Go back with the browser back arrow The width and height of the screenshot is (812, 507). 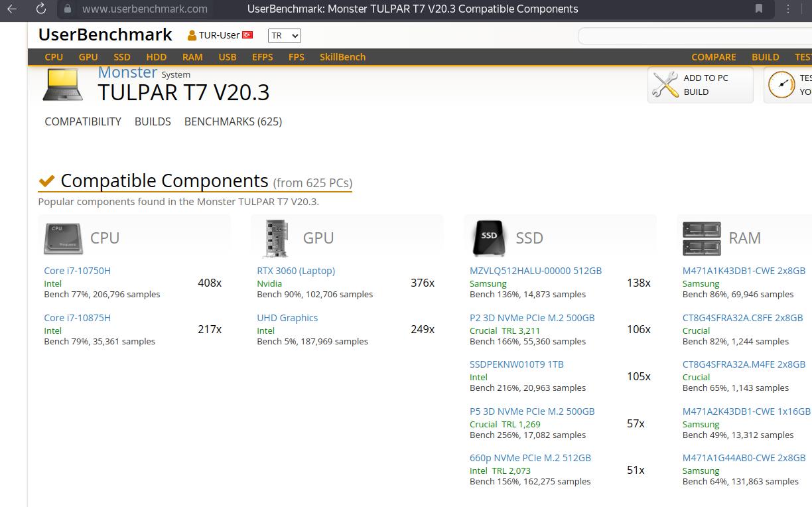[12, 9]
